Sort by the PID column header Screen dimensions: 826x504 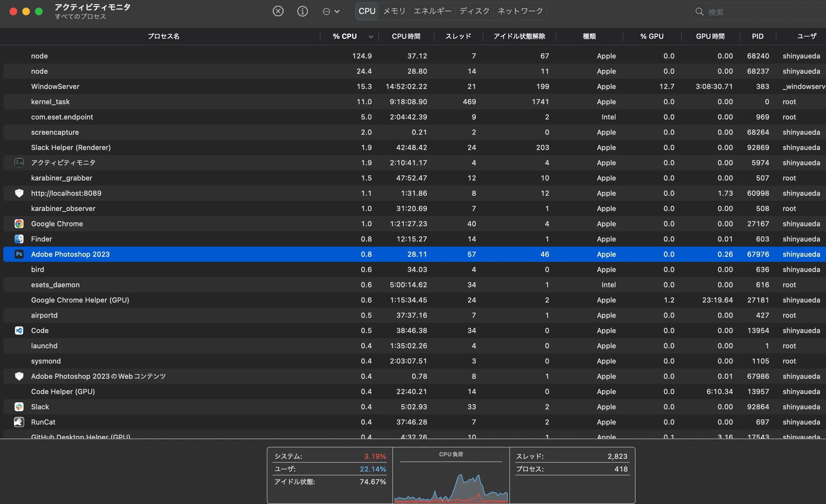coord(757,36)
